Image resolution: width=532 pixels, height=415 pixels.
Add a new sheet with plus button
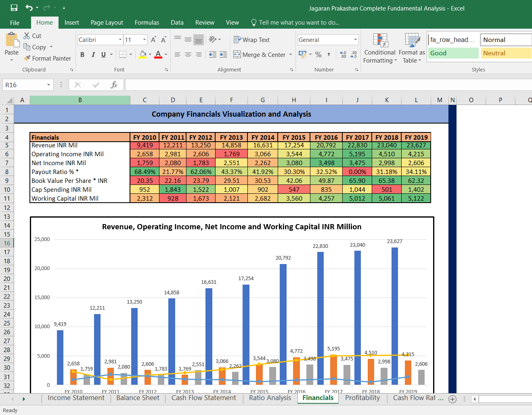coord(452,399)
